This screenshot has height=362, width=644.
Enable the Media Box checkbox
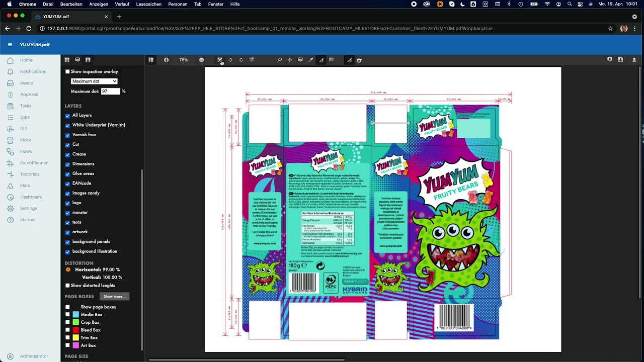click(67, 315)
